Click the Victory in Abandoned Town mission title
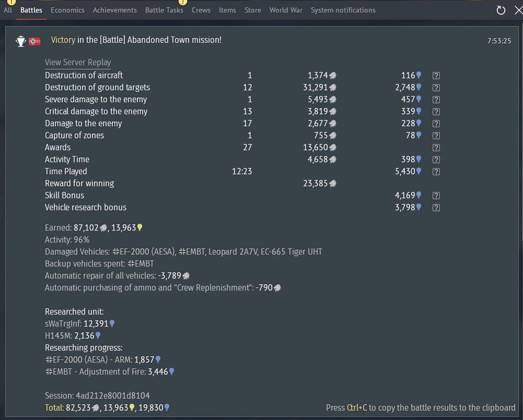The image size is (523, 420). [x=136, y=40]
